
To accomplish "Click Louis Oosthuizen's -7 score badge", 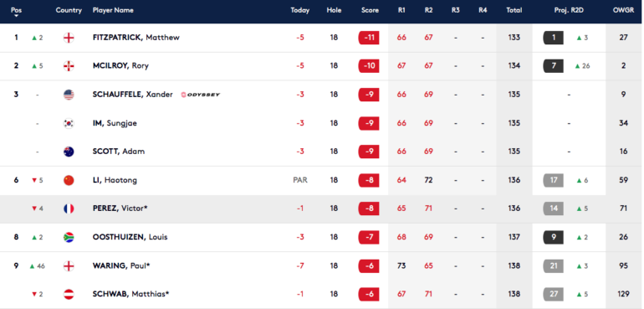I will [369, 238].
